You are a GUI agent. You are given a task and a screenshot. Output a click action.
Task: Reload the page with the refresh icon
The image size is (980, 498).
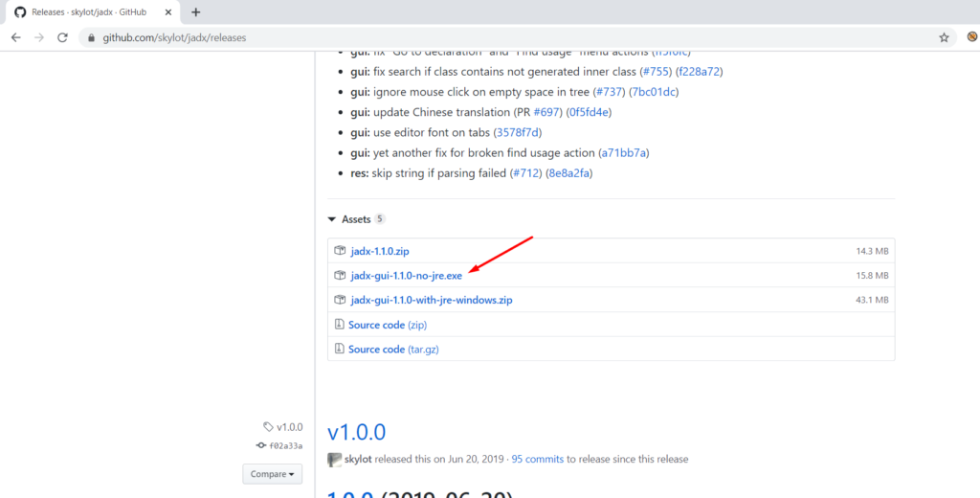click(62, 37)
